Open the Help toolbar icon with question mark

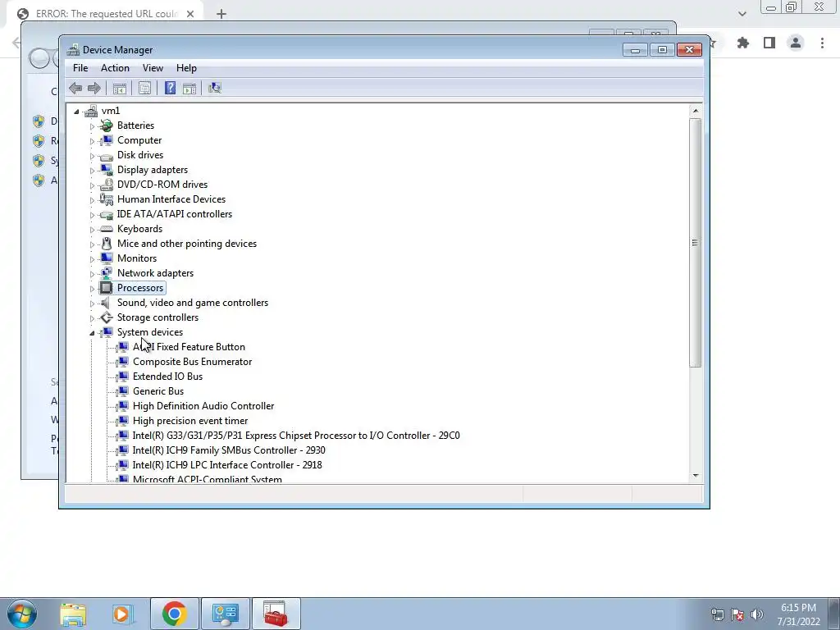(170, 88)
